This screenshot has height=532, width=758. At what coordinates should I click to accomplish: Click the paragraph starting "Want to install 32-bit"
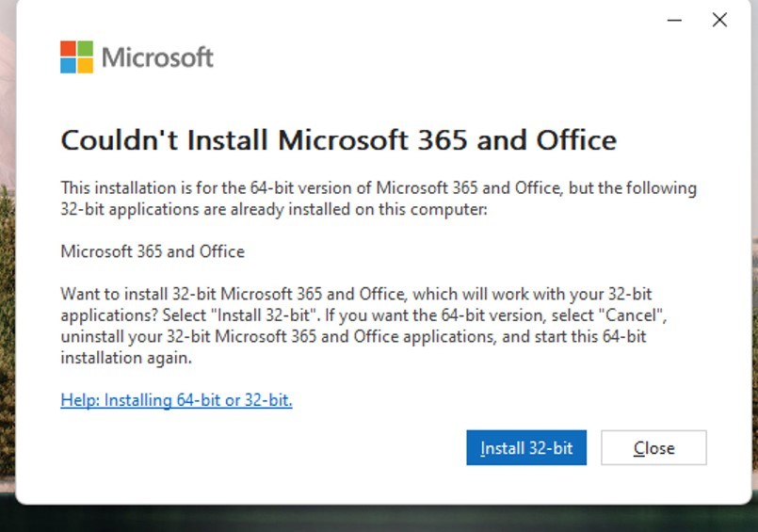pos(363,326)
